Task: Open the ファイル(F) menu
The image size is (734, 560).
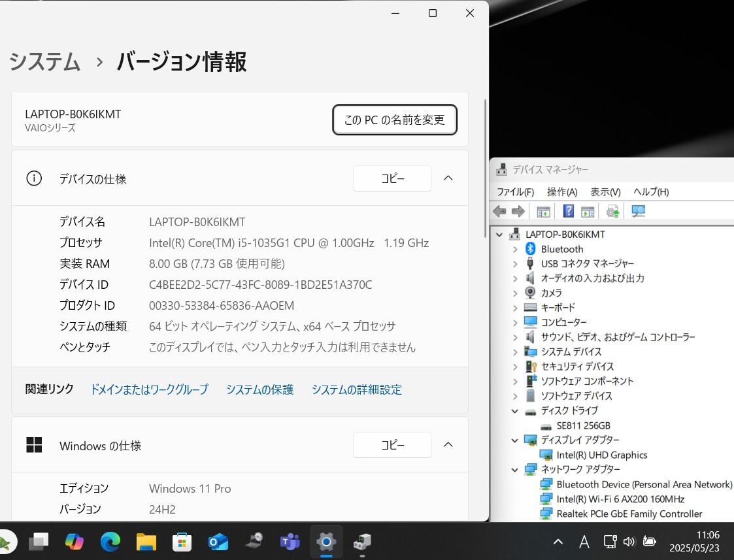Action: (516, 192)
